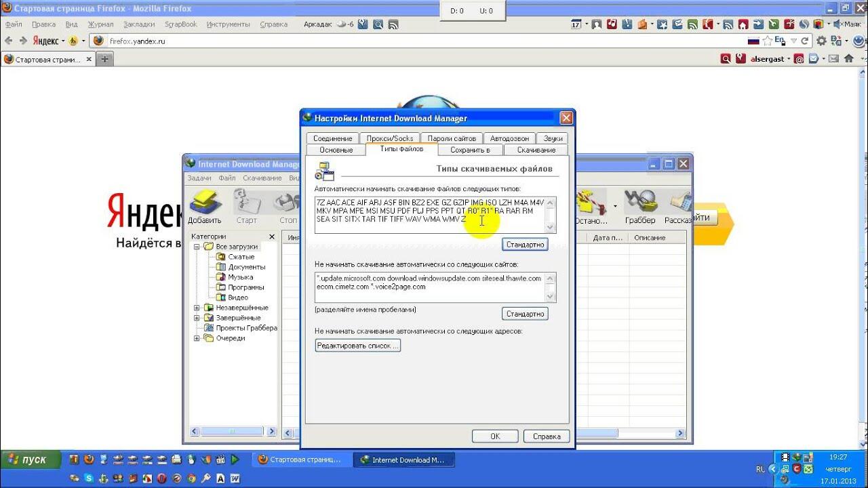The height and width of the screenshot is (488, 868).
Task: Click the bookmark star in address bar
Action: [x=767, y=41]
